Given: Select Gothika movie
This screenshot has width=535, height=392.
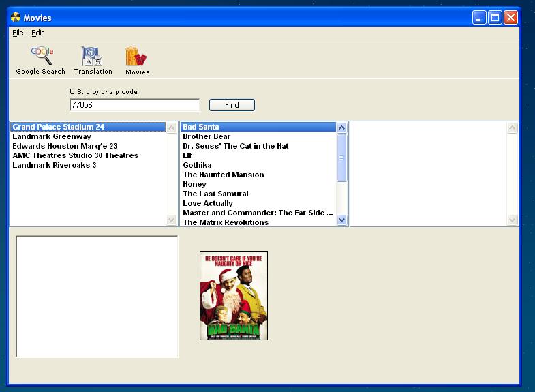Looking at the screenshot, I should point(258,165).
